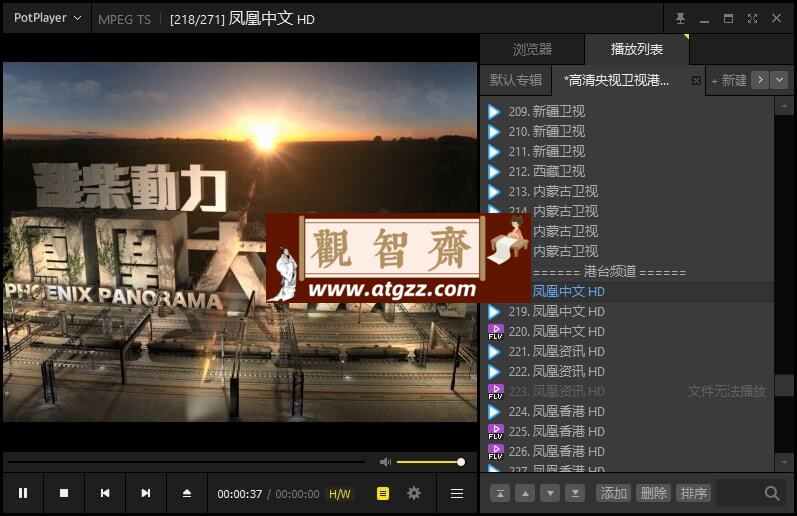
Task: Click the MPEG TS format label
Action: pos(124,19)
